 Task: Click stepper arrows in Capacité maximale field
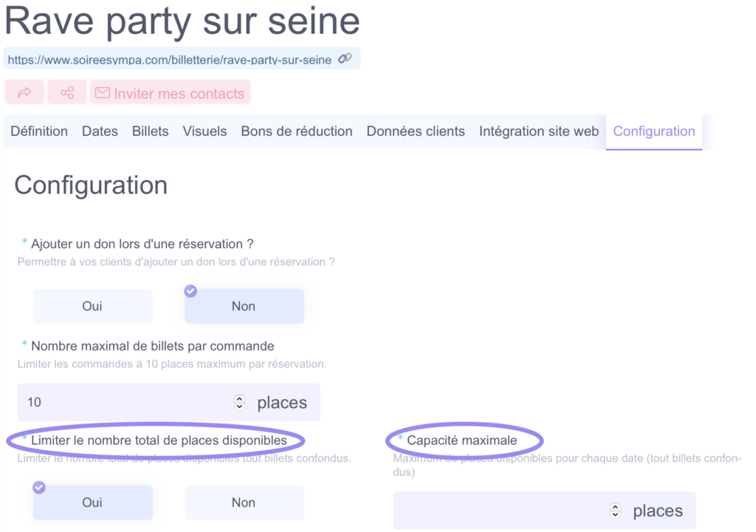615,511
